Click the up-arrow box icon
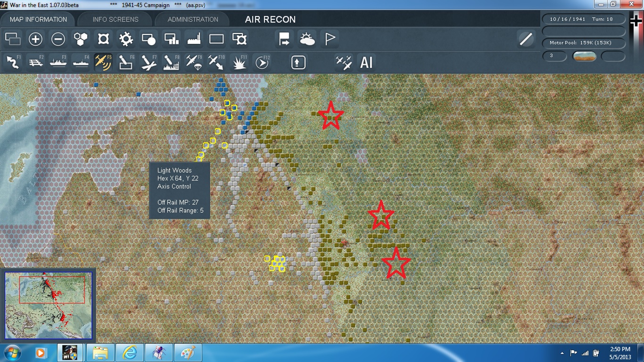Image resolution: width=644 pixels, height=362 pixels. [298, 62]
